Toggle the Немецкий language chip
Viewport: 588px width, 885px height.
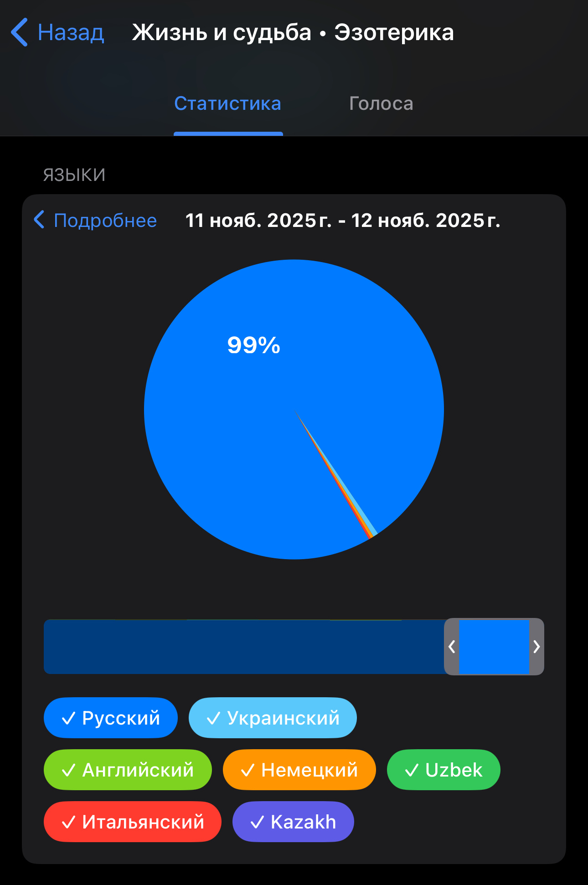coord(299,770)
